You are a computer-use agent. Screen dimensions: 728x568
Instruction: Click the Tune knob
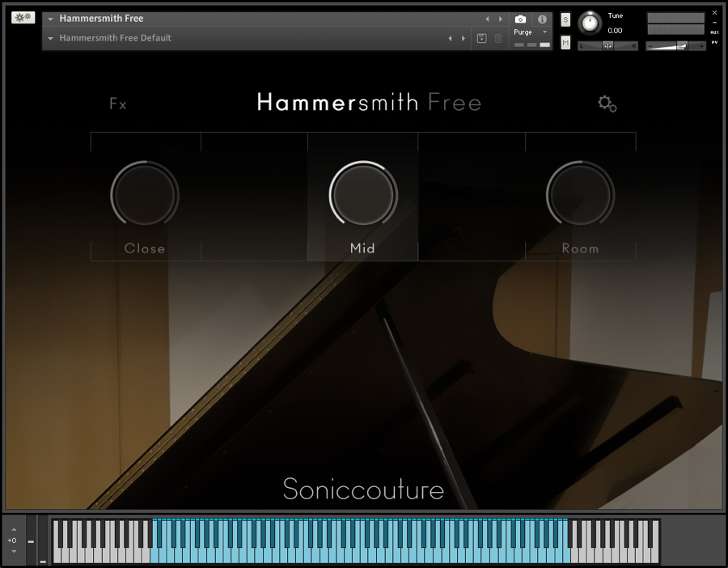coord(590,23)
